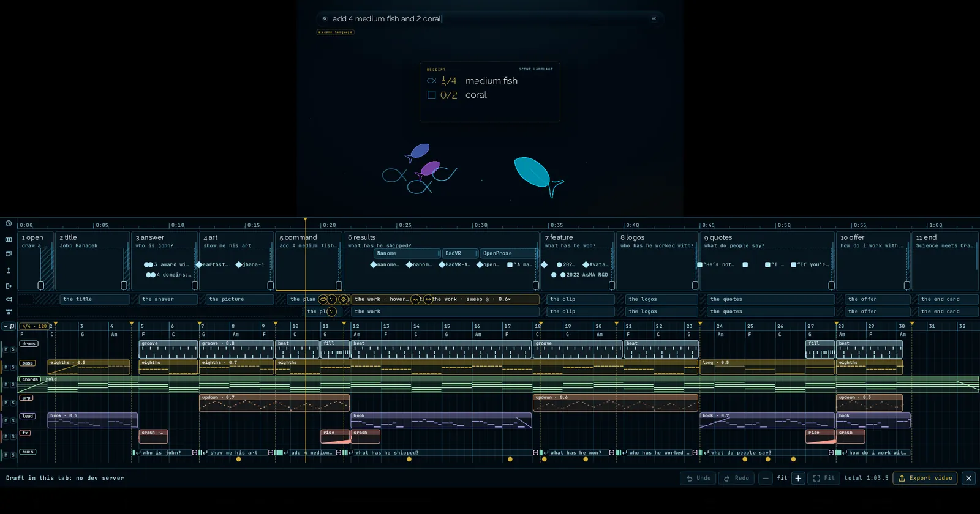Click the search magnifier icon in command bar

[x=325, y=19]
